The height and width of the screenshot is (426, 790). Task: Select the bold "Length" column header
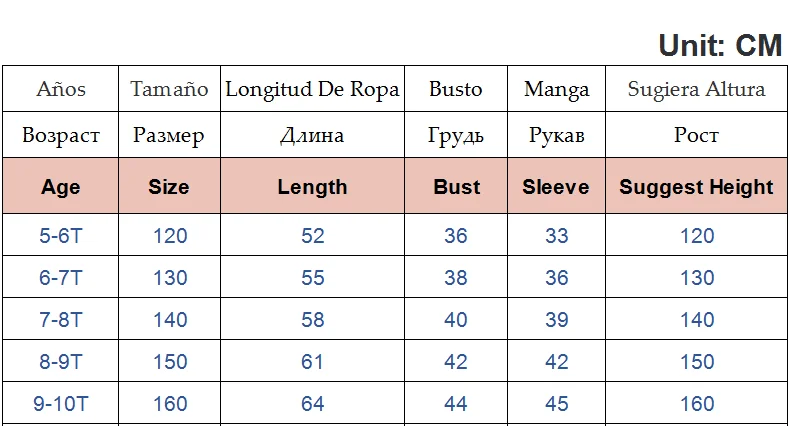(312, 187)
